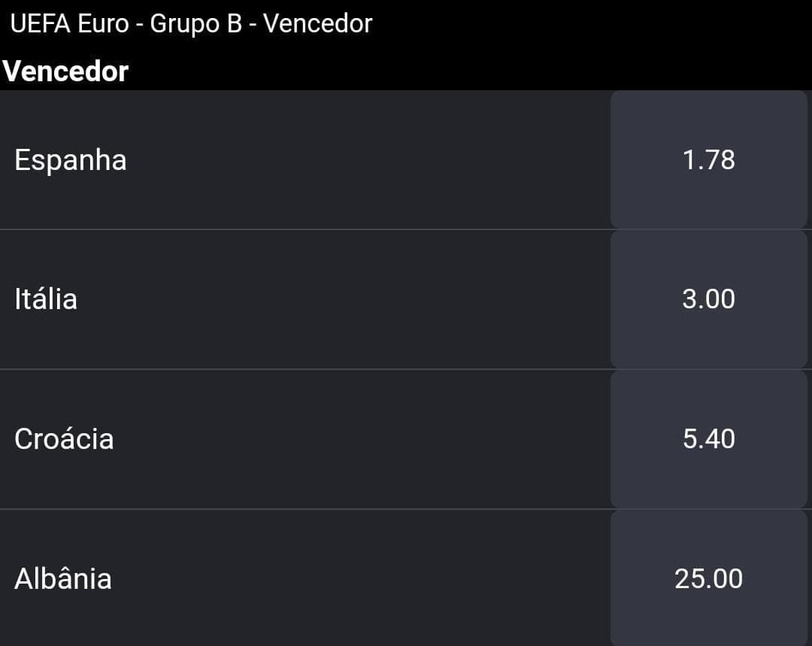Pick the 3.00 odds for Itália
The image size is (812, 646).
[x=708, y=299]
